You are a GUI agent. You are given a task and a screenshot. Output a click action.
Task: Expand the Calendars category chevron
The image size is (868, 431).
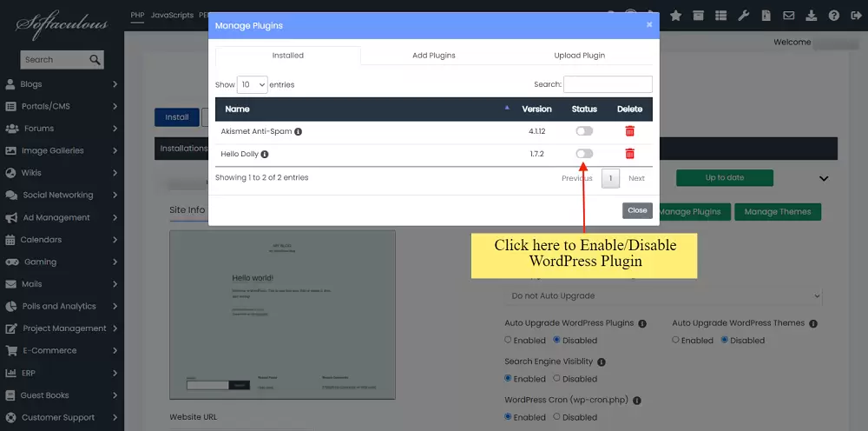(x=115, y=240)
